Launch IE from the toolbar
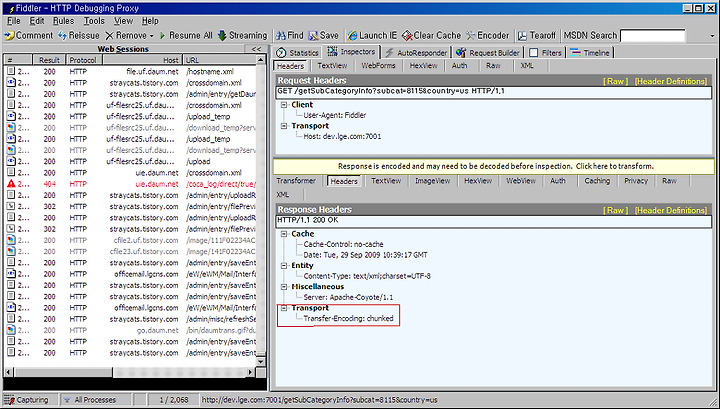Screen dimensions: 720x409 (371, 35)
